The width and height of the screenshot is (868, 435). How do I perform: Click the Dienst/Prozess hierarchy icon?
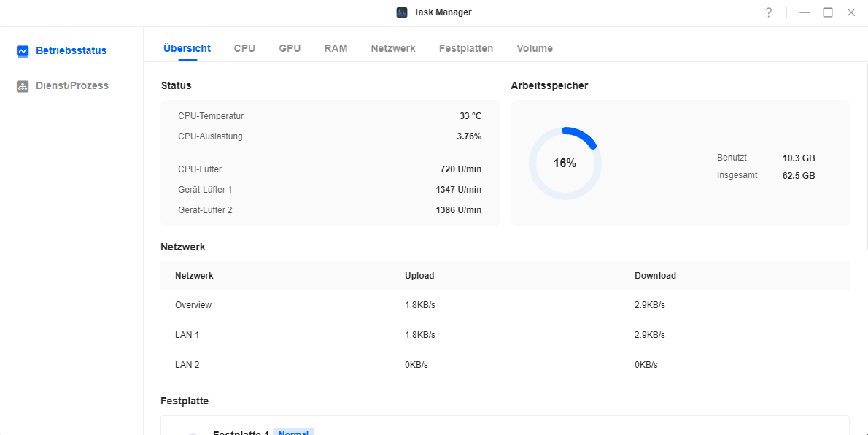23,86
